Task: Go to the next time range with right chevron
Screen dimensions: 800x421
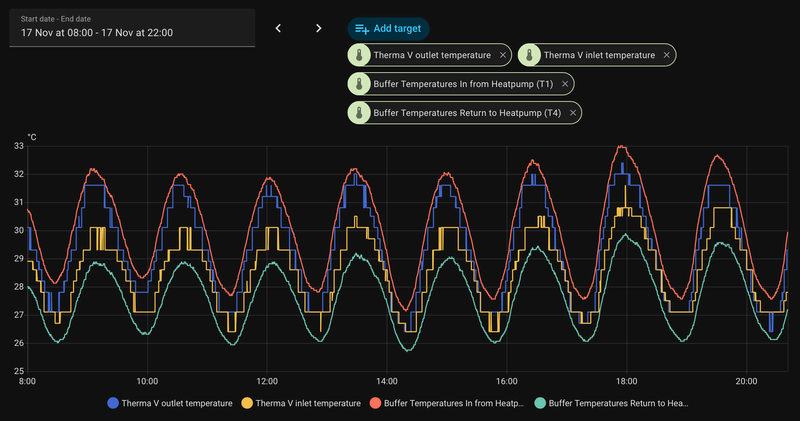Action: (318, 28)
